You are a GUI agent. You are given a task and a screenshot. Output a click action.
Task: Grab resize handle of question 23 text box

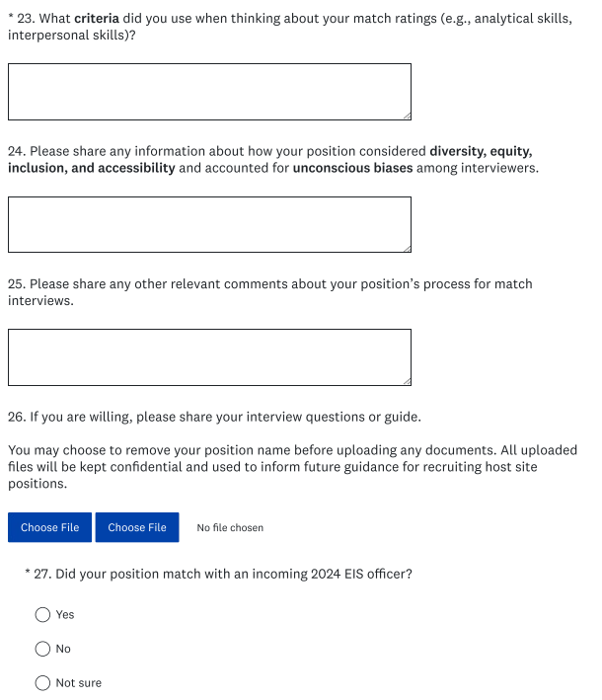pos(406,115)
